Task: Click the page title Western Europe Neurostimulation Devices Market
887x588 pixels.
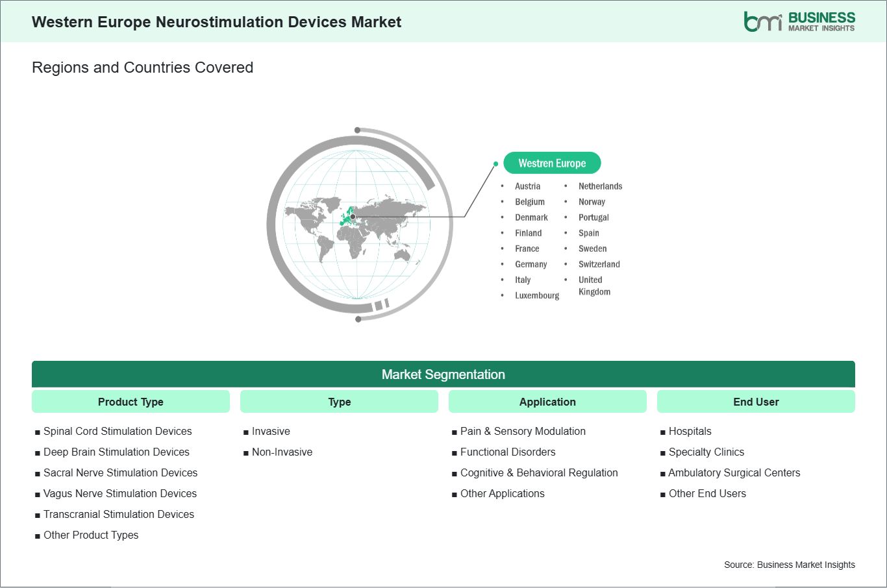Action: tap(216, 22)
